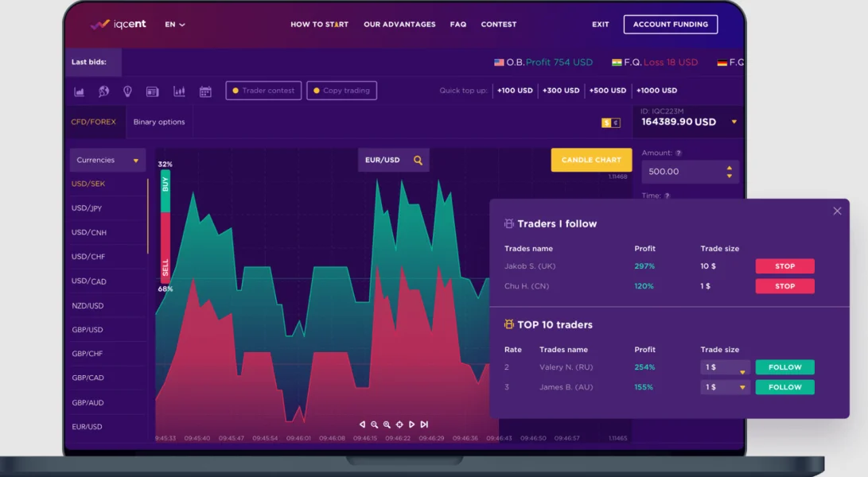This screenshot has width=868, height=477.
Task: Click the globe market search icon
Action: (103, 91)
